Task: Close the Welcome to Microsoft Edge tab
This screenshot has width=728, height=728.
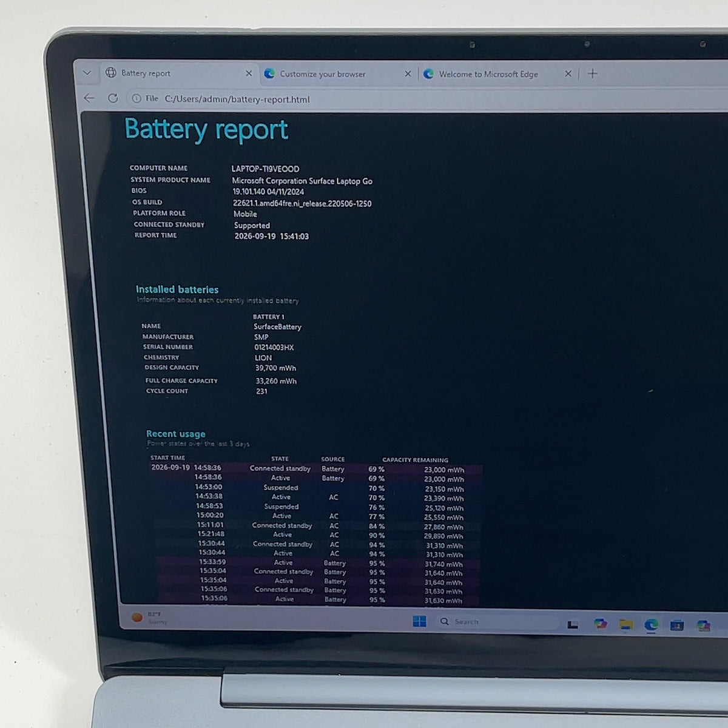Action: coord(568,74)
